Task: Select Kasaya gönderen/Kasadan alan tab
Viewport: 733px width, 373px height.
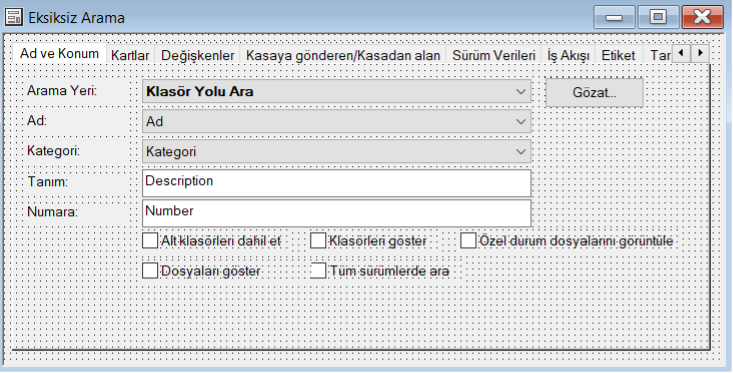Action: tap(343, 55)
